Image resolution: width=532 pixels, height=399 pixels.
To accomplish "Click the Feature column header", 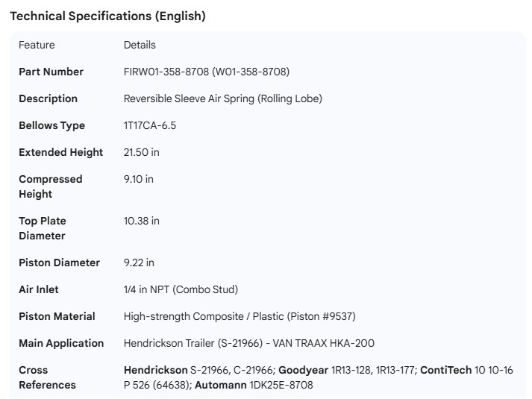I will [37, 45].
